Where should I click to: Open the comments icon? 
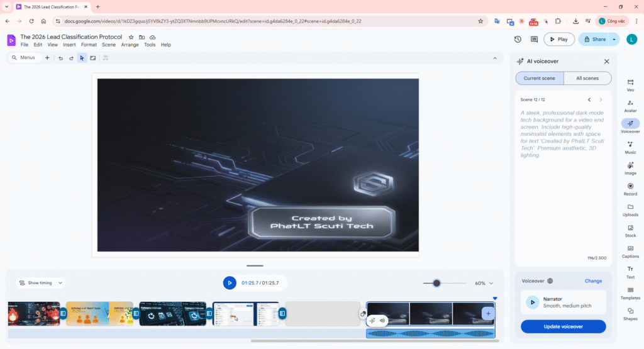(x=534, y=39)
